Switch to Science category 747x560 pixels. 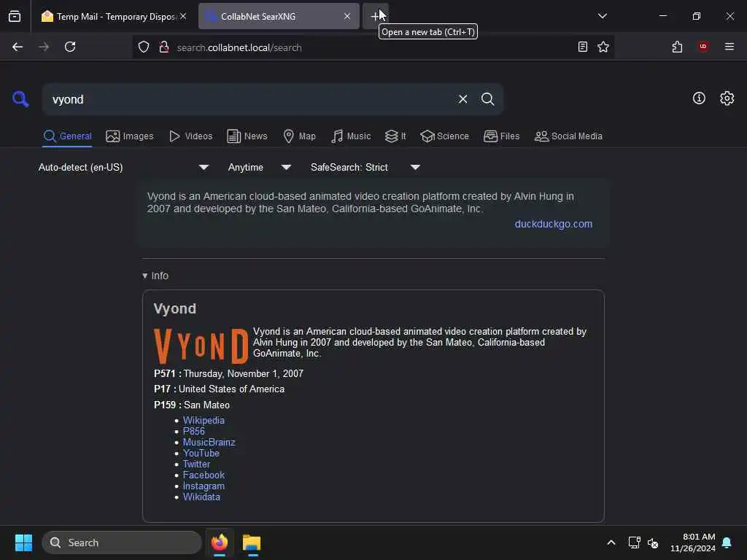[x=444, y=136]
